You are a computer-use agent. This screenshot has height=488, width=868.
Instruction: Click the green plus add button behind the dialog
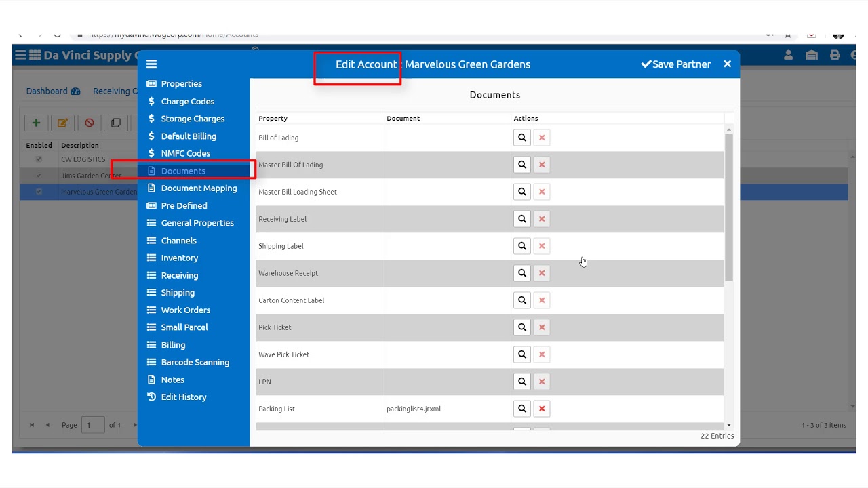pos(36,123)
